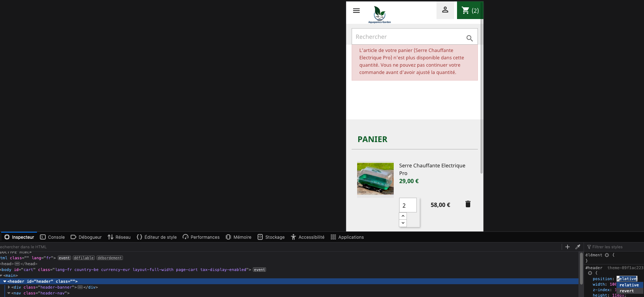
Task: Switch to the Éditeur de style tab
Action: (x=157, y=237)
